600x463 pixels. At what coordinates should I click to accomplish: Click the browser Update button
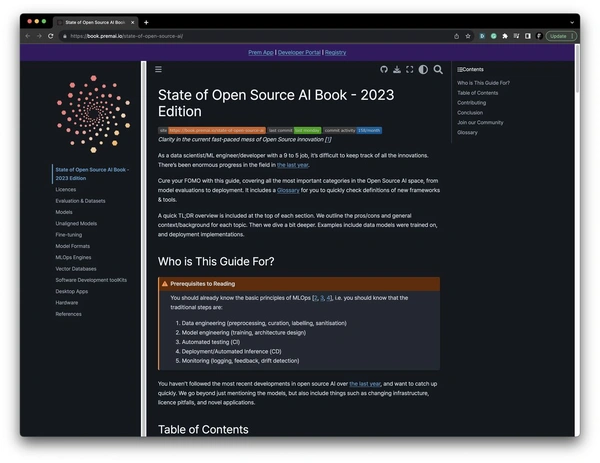click(561, 36)
